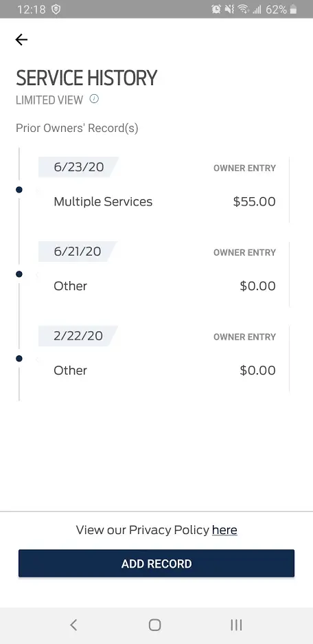Tap the ADD RECORD button
The height and width of the screenshot is (644, 313).
[x=156, y=564]
